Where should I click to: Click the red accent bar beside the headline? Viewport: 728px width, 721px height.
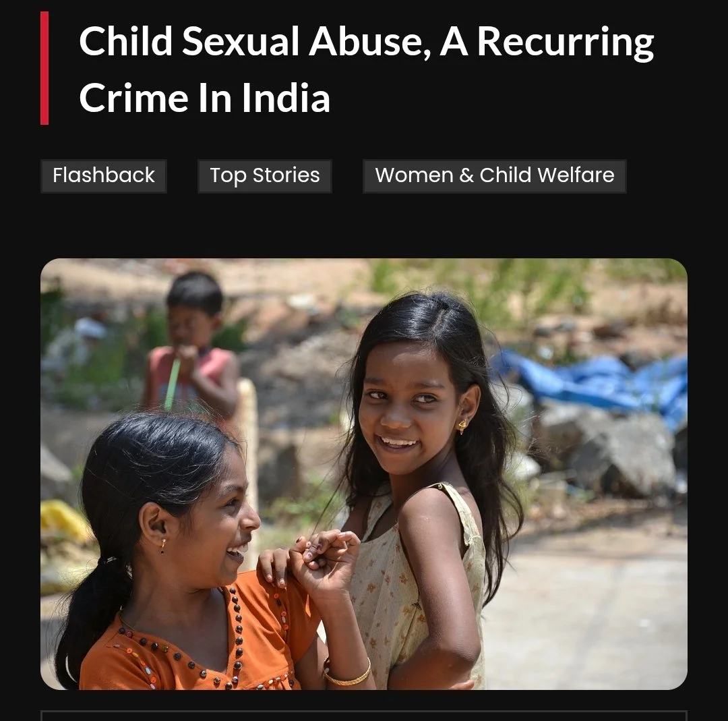[44, 68]
